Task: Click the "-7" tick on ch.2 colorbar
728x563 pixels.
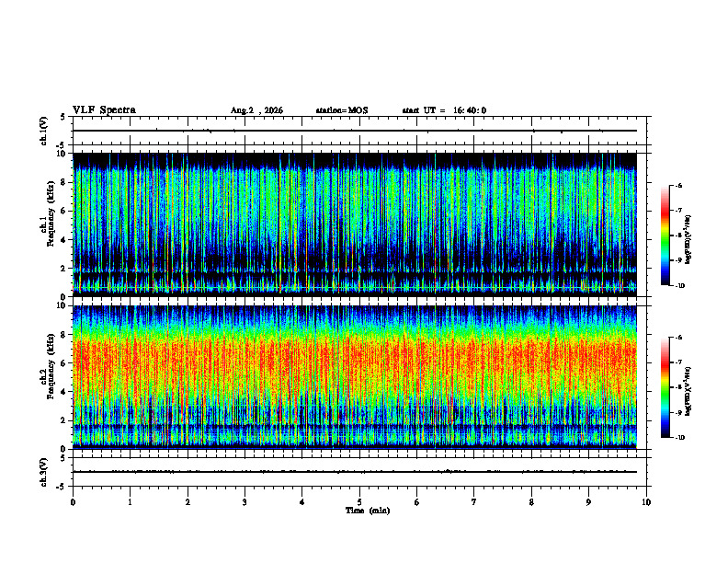Action: [678, 362]
